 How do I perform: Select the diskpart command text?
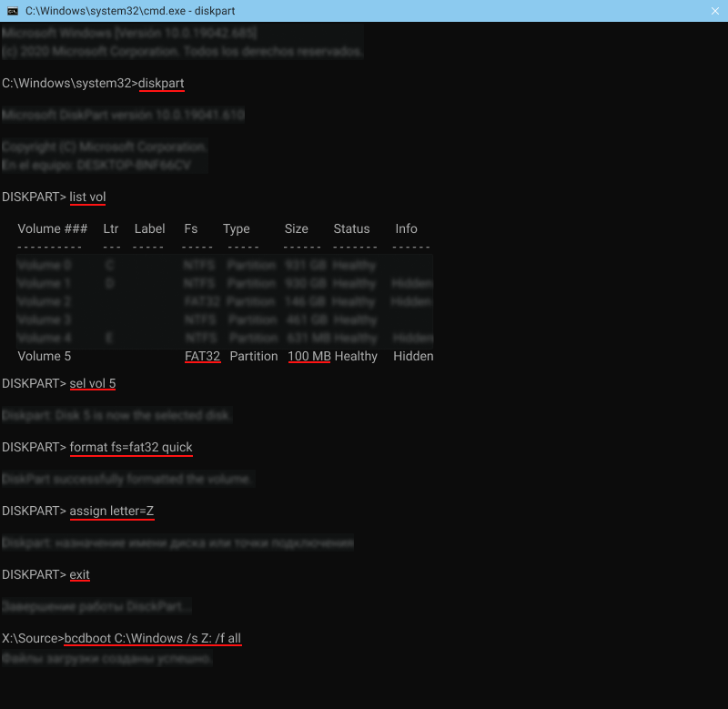[161, 84]
